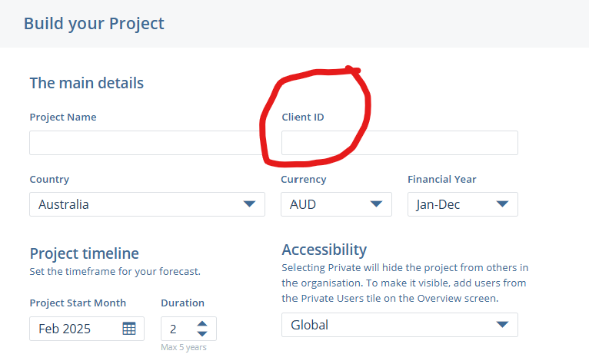Viewport: 589px width, 364px height.
Task: Click the Accessibility section heading
Action: [324, 250]
